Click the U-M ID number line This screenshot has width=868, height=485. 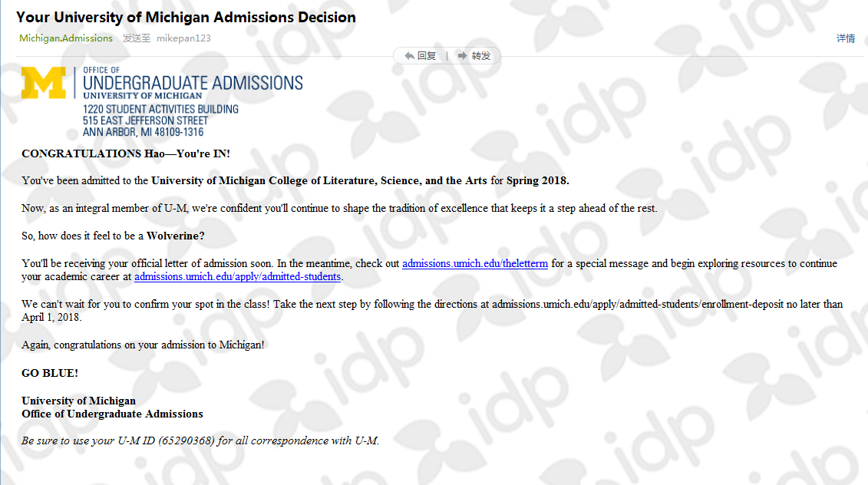tap(200, 441)
